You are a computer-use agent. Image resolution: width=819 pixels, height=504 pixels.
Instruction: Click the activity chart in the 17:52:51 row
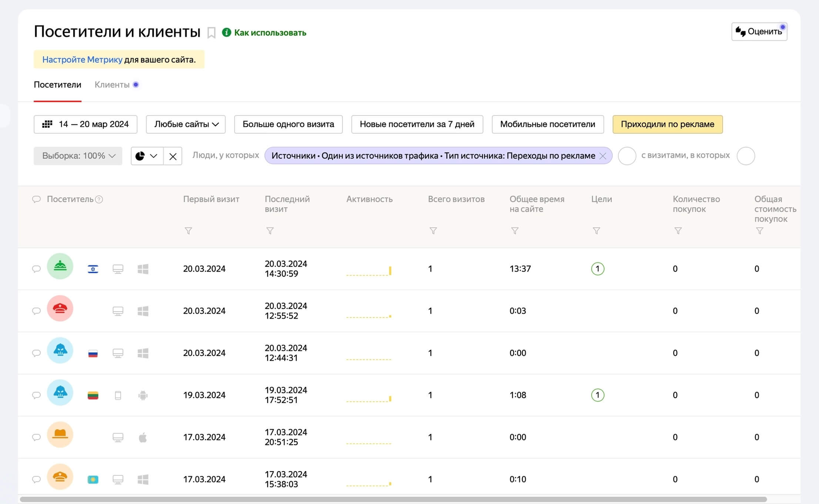(369, 398)
